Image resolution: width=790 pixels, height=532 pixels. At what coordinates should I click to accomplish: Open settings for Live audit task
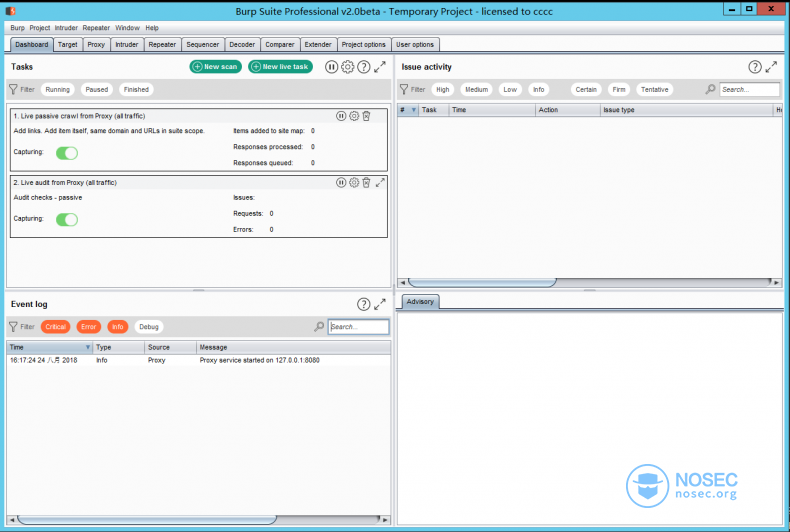tap(354, 182)
